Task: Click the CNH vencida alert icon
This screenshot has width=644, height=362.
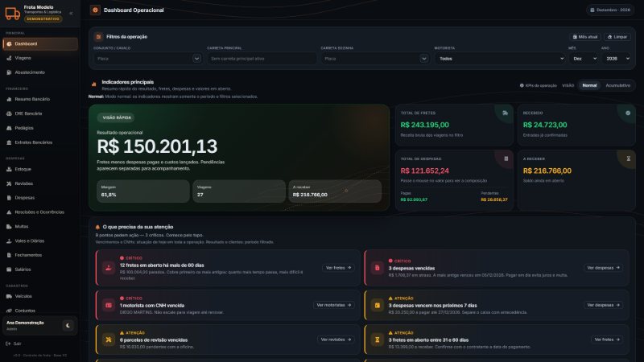Action: 109,306
